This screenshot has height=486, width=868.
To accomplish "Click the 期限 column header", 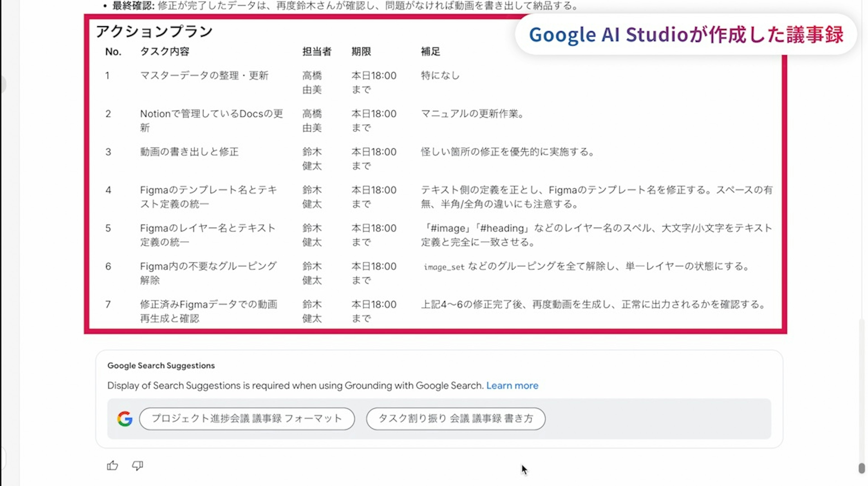I will [361, 52].
